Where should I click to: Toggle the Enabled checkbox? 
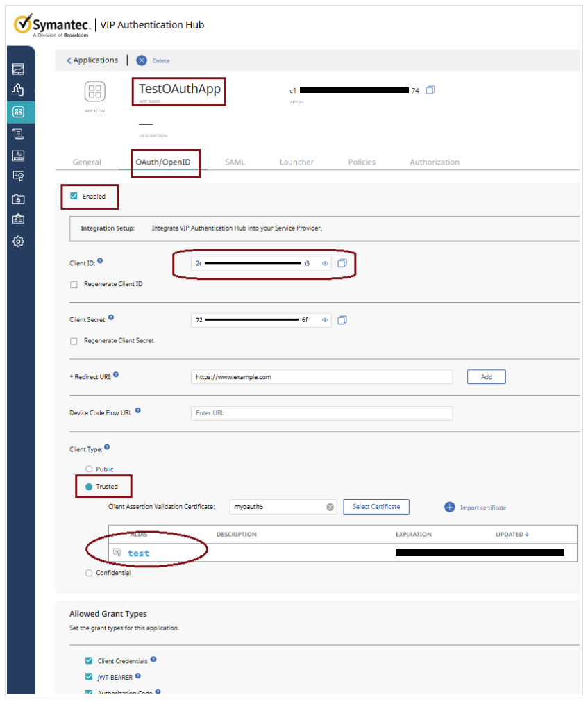tap(74, 196)
